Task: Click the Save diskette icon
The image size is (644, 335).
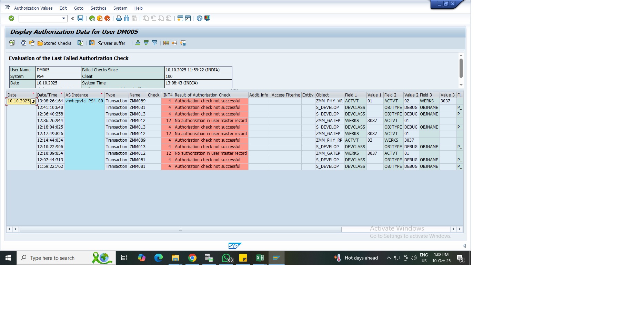Action: tap(80, 18)
